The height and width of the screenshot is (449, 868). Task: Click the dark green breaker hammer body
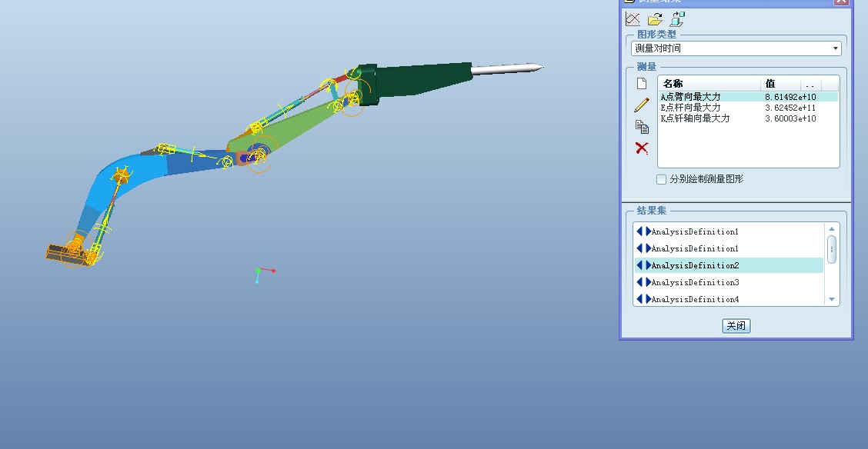(x=421, y=81)
